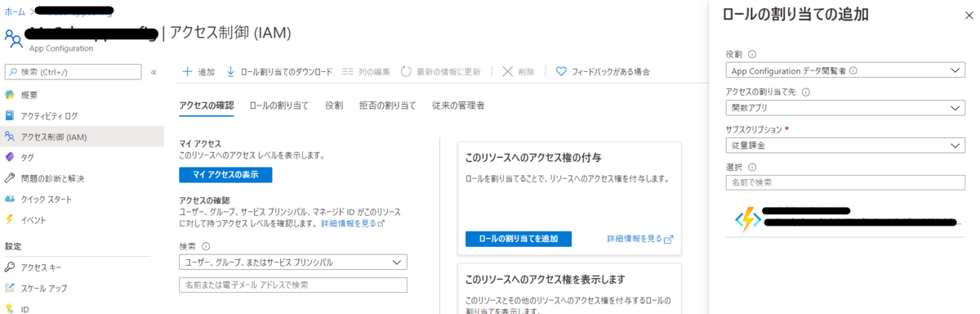Open 詳細情報を見る link under アクセスの確認
Screen dimensions: 980x314
(x=353, y=222)
